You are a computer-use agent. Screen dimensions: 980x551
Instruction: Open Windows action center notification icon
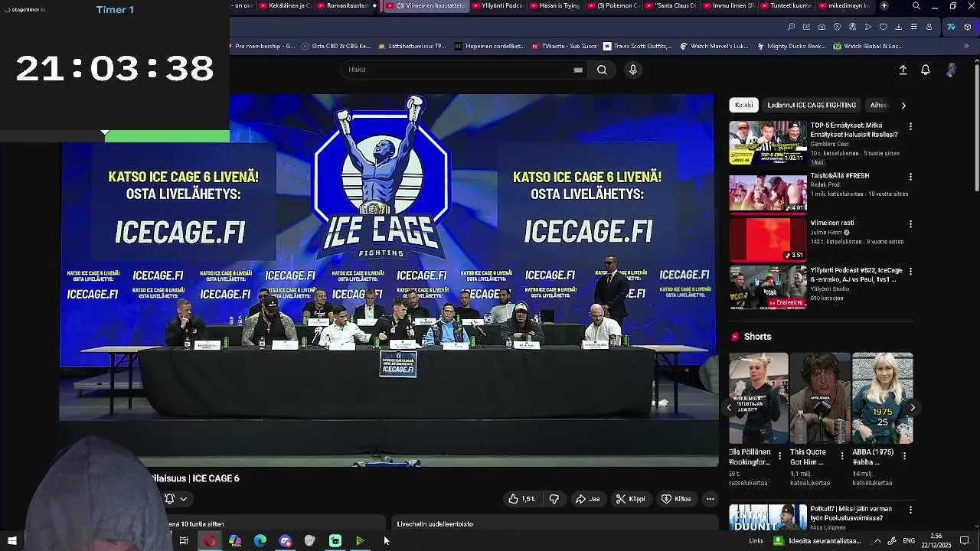(x=964, y=541)
